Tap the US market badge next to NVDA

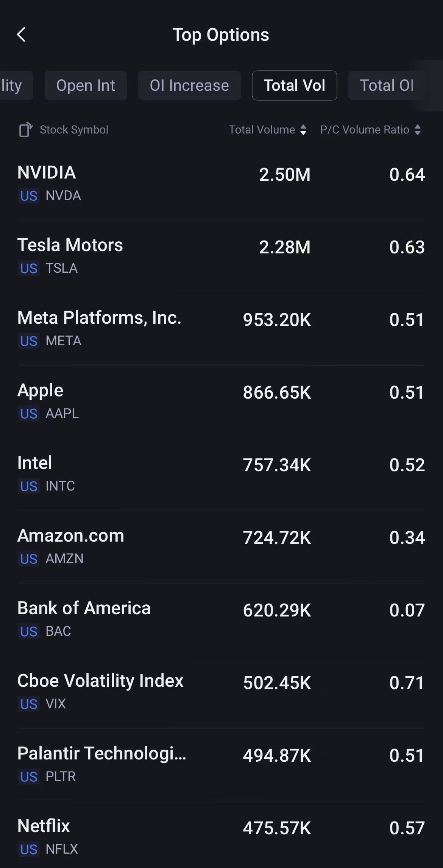[29, 196]
